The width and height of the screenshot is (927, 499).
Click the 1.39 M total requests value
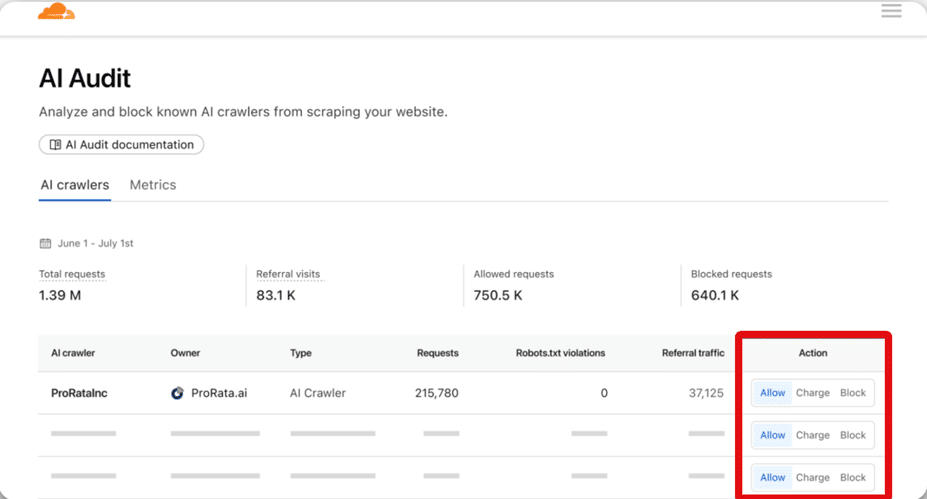tap(60, 296)
